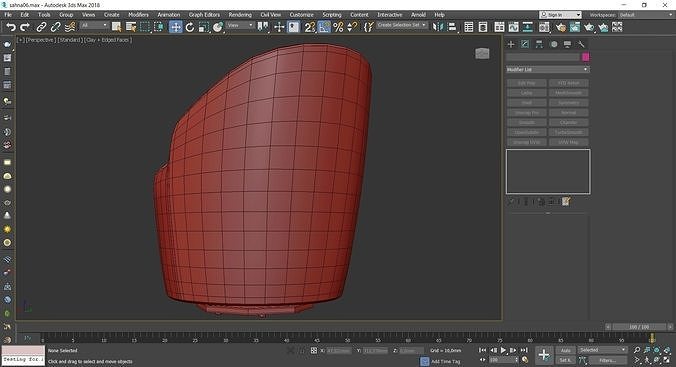The height and width of the screenshot is (367, 676).
Task: Toggle Window/Crossing selection mode
Action: (x=159, y=27)
